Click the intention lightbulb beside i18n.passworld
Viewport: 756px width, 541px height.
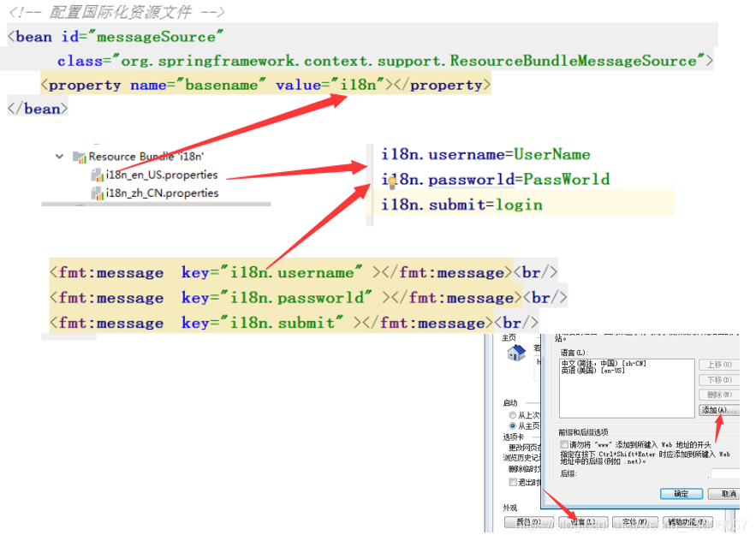tap(392, 181)
